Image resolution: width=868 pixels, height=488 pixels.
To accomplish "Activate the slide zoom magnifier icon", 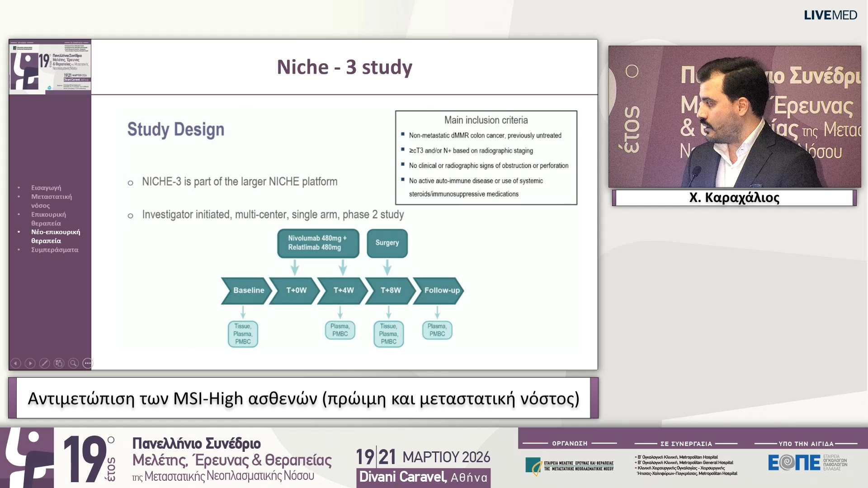I will (x=73, y=363).
